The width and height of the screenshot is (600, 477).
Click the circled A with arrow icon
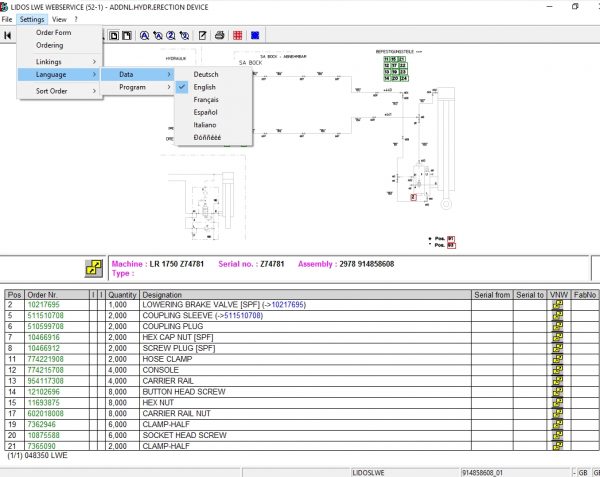(x=158, y=36)
